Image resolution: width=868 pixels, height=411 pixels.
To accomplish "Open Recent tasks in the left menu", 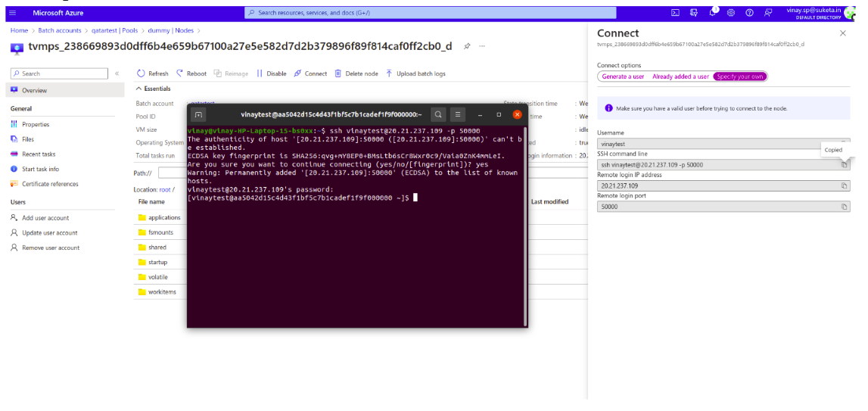I will click(x=39, y=154).
